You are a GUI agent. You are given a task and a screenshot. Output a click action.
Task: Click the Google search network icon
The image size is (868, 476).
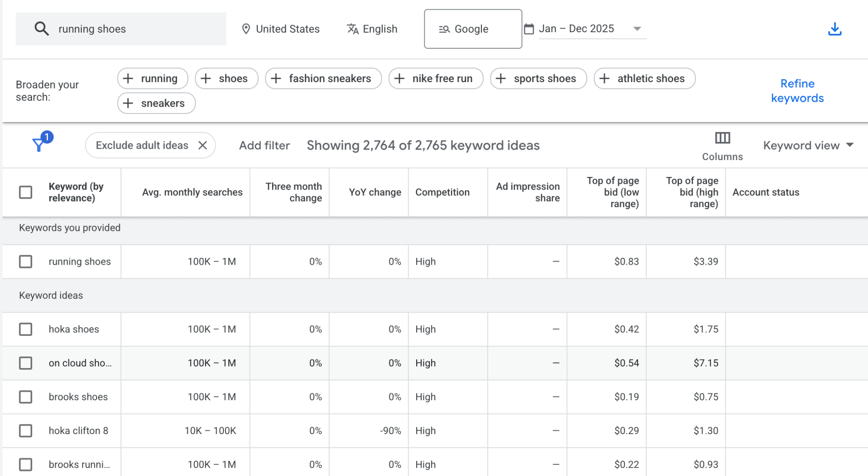pyautogui.click(x=443, y=29)
